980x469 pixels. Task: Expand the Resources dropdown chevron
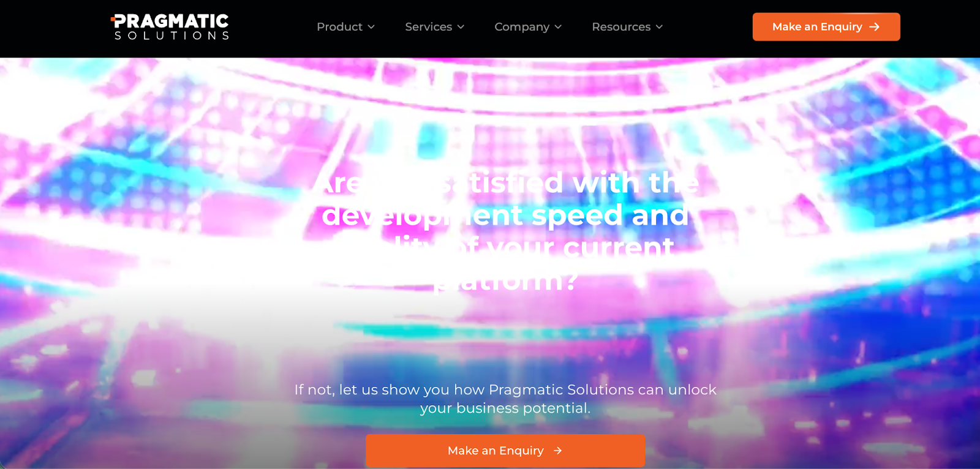[659, 27]
